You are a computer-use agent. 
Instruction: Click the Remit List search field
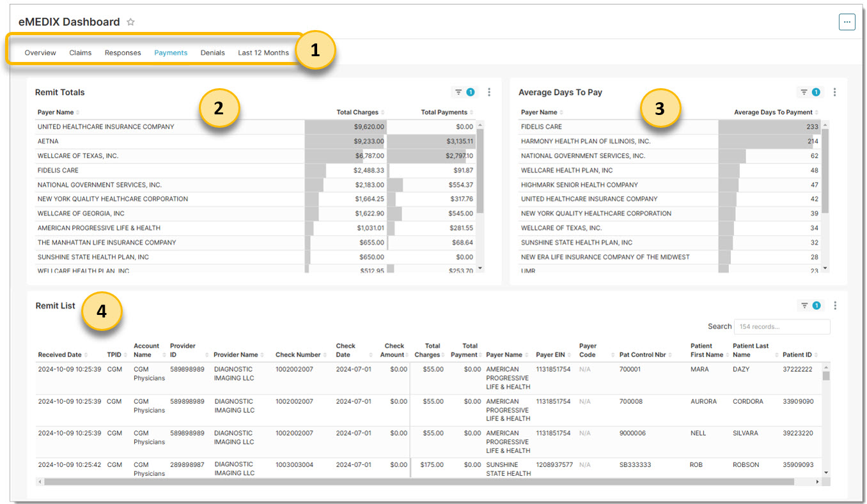782,326
